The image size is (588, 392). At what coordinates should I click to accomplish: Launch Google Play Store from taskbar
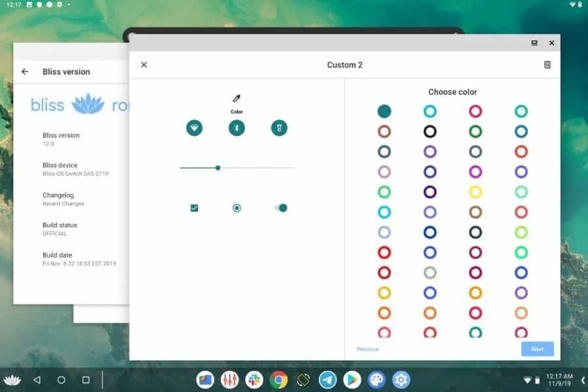352,380
